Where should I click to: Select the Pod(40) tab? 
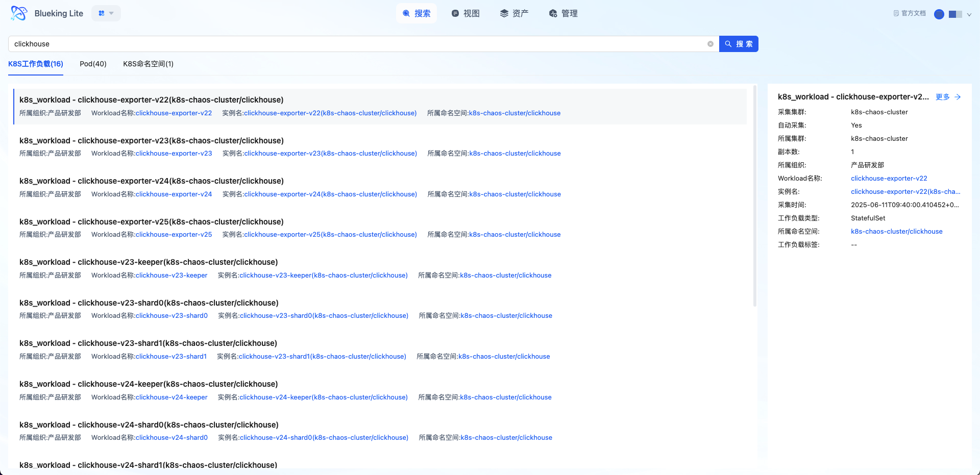tap(93, 64)
